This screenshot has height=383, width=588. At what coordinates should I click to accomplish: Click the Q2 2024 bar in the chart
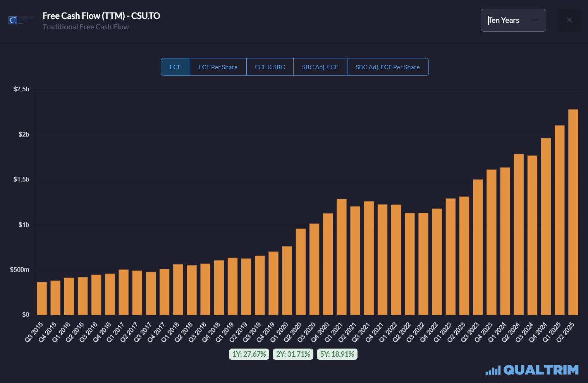click(x=519, y=234)
